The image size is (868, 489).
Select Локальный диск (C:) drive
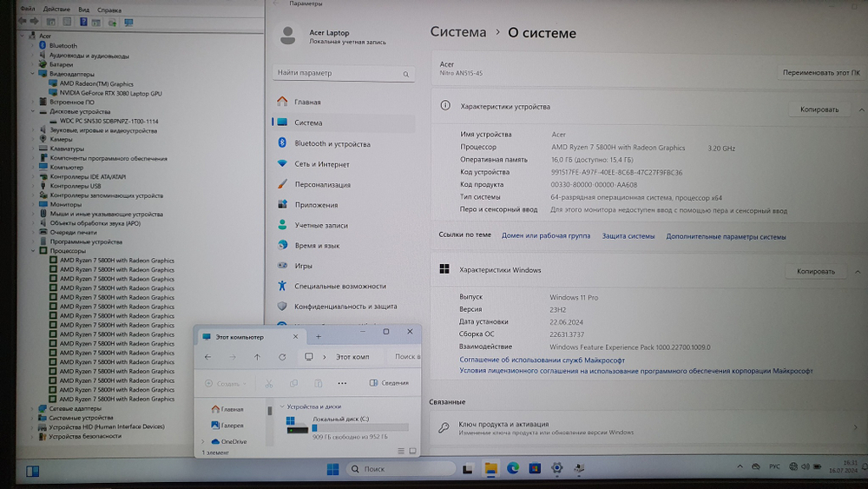coord(346,427)
